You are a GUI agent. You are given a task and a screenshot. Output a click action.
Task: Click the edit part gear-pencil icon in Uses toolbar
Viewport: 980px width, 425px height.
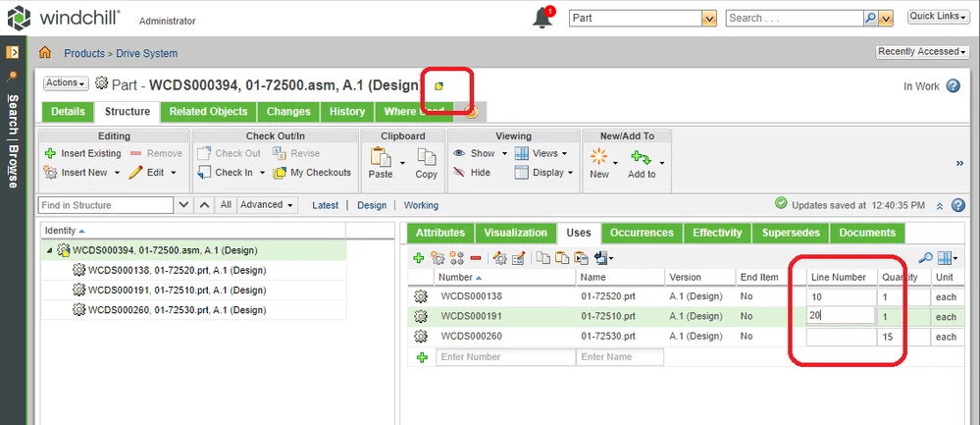499,257
